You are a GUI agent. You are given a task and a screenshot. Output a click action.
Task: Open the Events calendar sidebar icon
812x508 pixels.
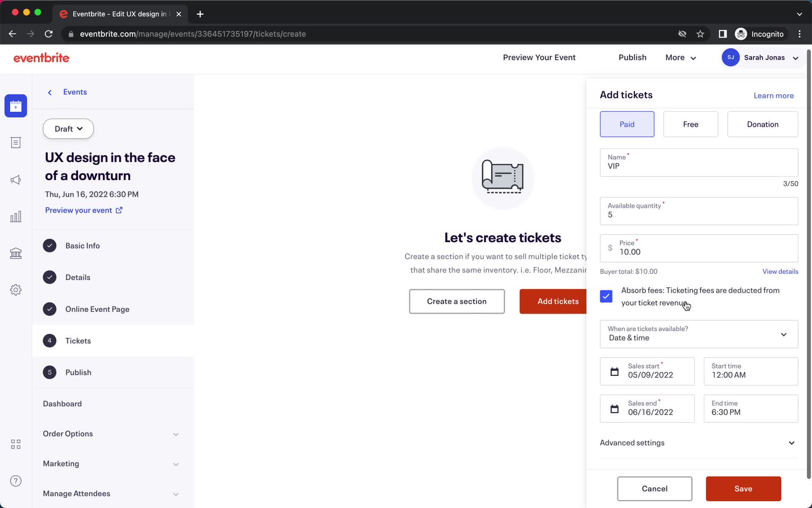click(x=16, y=106)
